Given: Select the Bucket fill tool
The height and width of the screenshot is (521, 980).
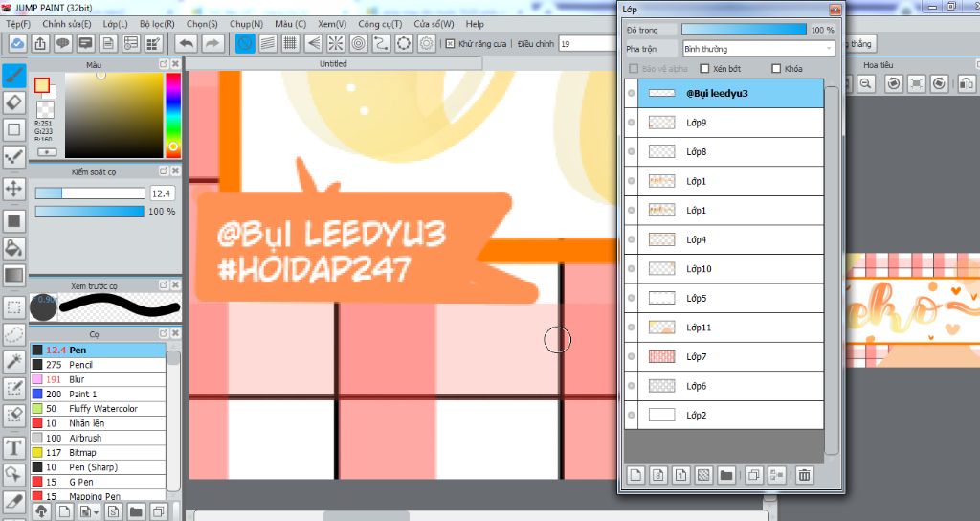Looking at the screenshot, I should pyautogui.click(x=13, y=248).
